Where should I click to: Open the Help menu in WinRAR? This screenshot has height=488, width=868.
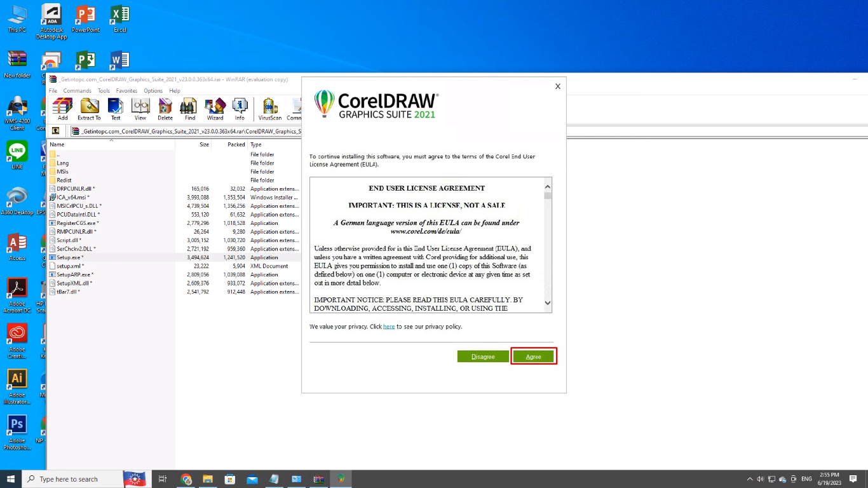tap(175, 91)
